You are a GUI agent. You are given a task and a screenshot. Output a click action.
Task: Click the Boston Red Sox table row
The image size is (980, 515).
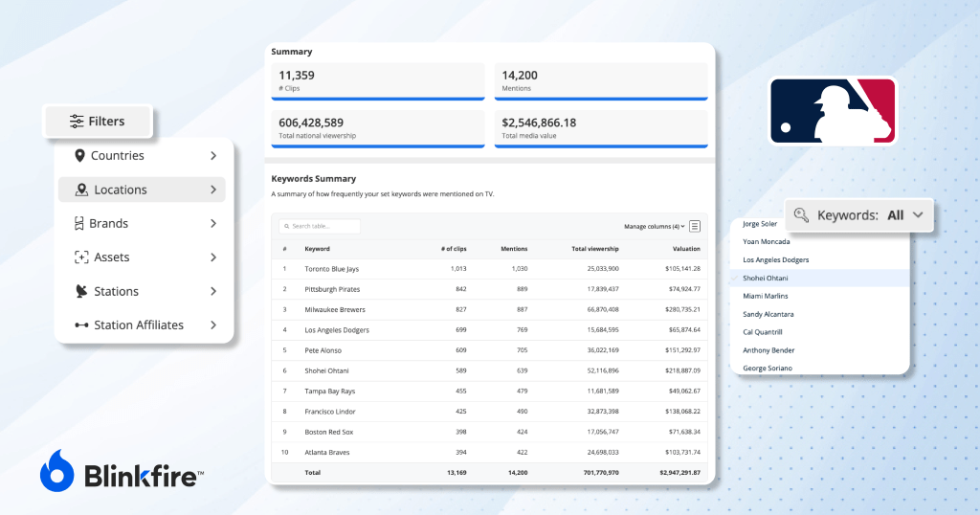click(490, 432)
